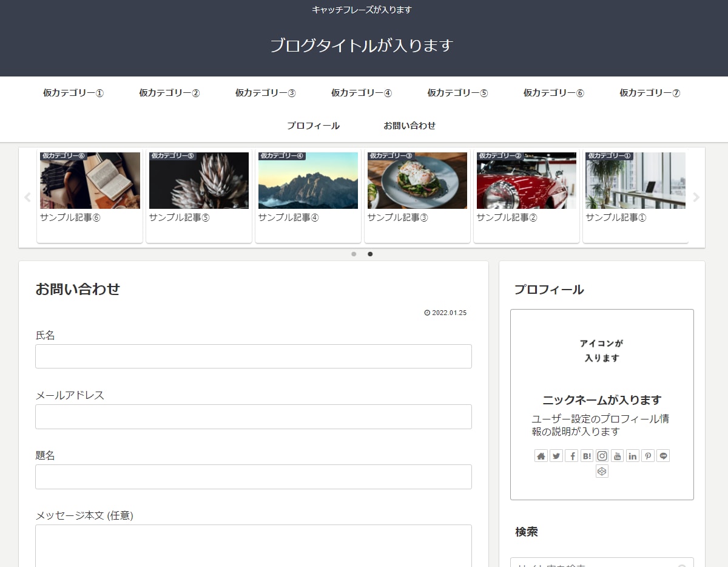Viewport: 728px width, 567px height.
Task: Select the first carousel pagination dot
Action: [354, 254]
